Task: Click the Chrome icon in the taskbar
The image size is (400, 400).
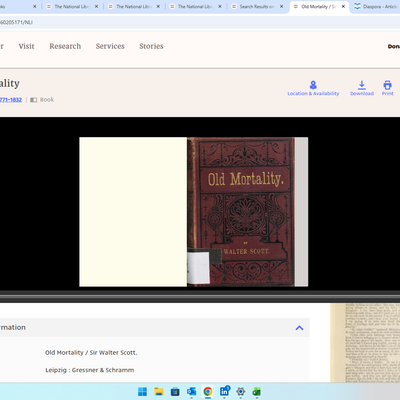Action: point(208,392)
